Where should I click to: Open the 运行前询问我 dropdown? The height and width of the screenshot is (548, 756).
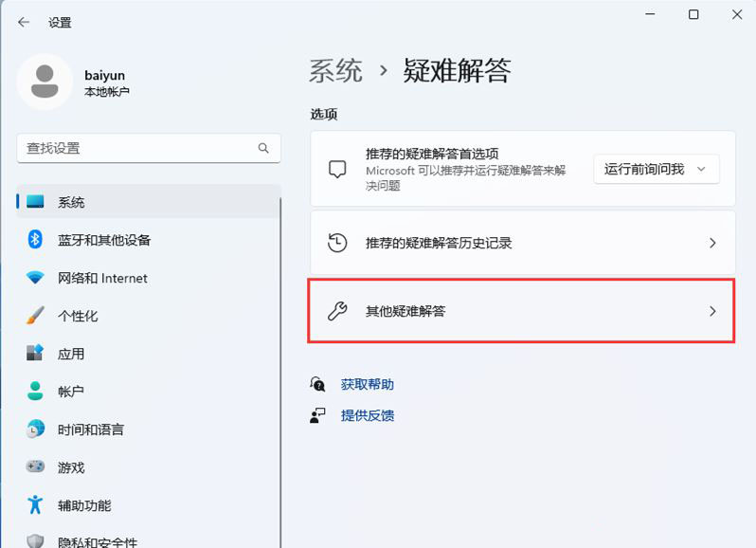[656, 169]
